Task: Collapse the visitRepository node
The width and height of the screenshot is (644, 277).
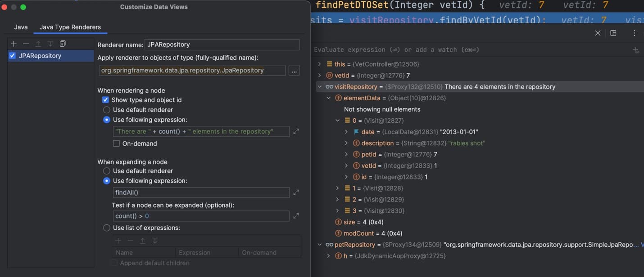Action: [x=320, y=86]
